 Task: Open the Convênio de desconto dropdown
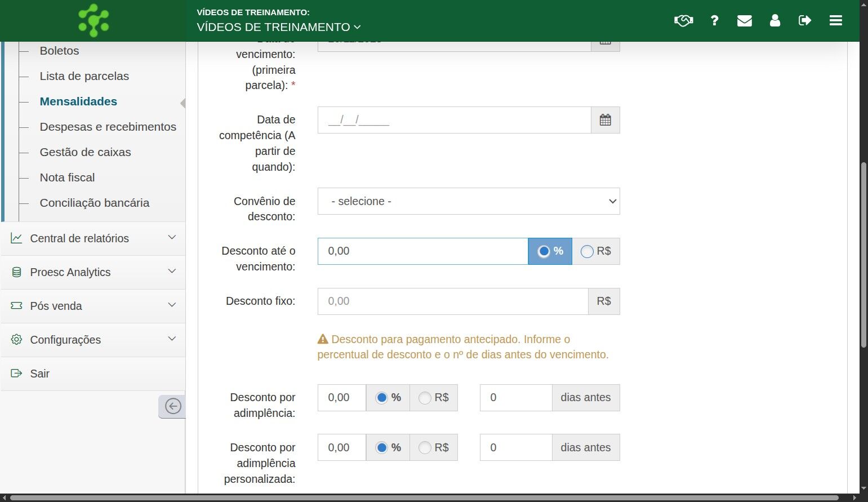(x=469, y=201)
